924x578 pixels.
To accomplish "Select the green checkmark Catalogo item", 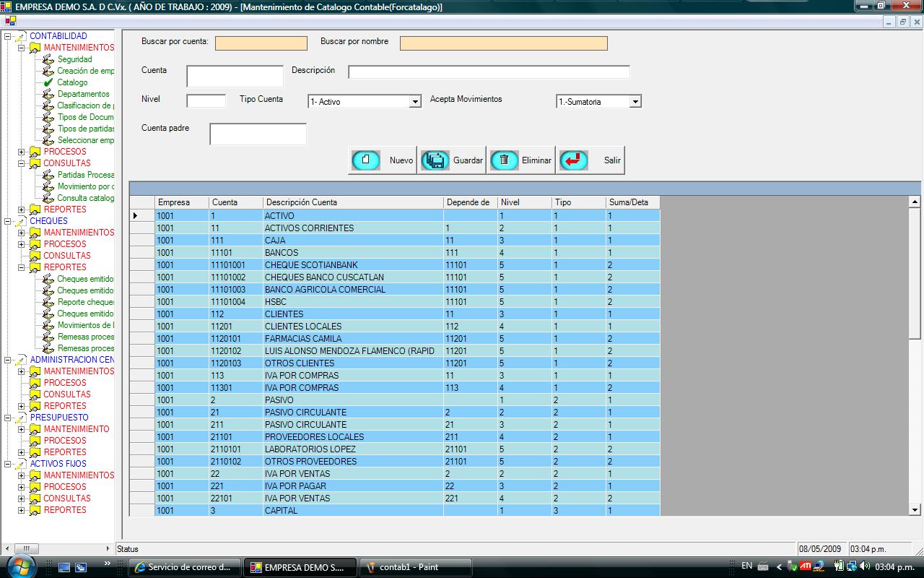I will click(48, 82).
